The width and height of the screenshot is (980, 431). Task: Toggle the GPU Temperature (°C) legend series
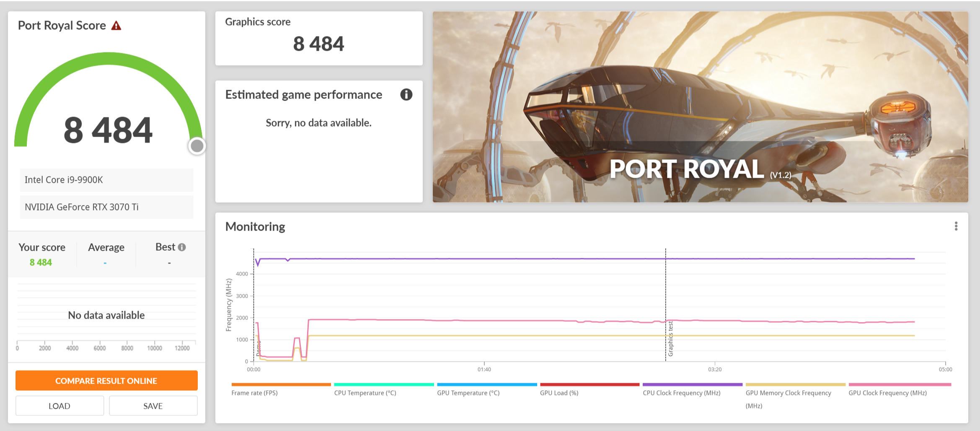point(487,389)
